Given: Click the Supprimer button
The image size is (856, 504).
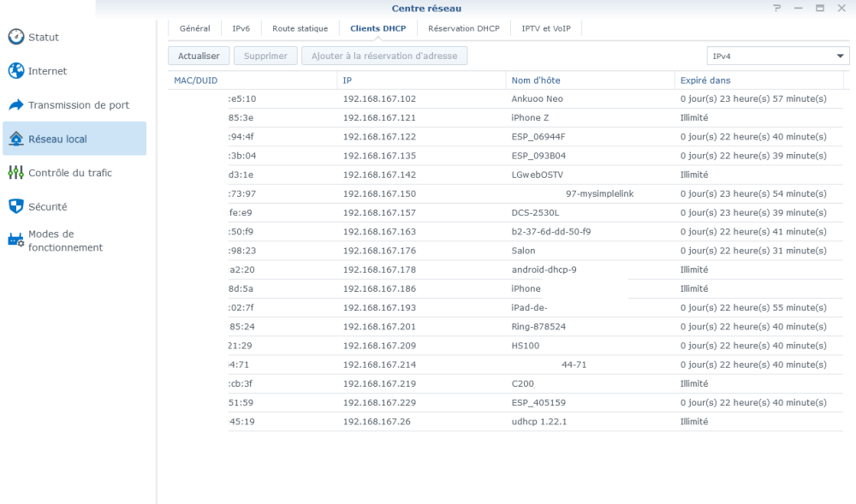Looking at the screenshot, I should (x=265, y=56).
